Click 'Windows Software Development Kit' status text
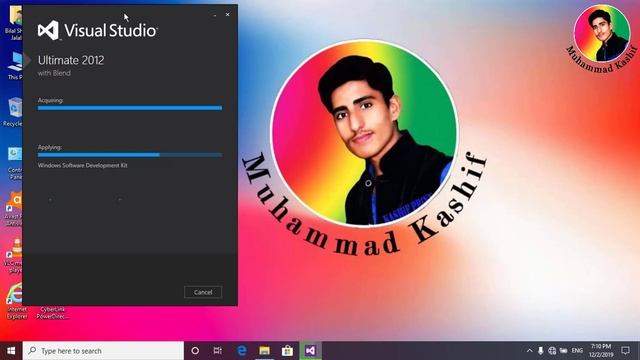640x360 pixels. point(82,165)
